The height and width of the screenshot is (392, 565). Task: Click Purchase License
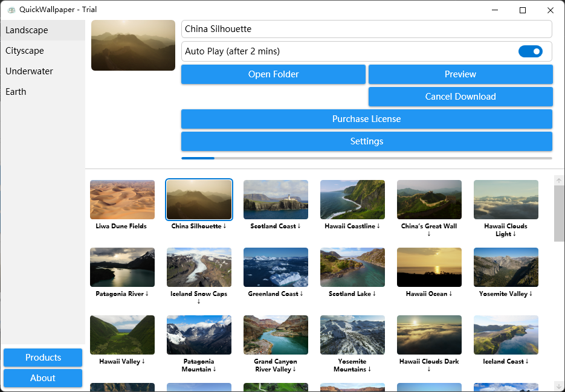coord(366,119)
